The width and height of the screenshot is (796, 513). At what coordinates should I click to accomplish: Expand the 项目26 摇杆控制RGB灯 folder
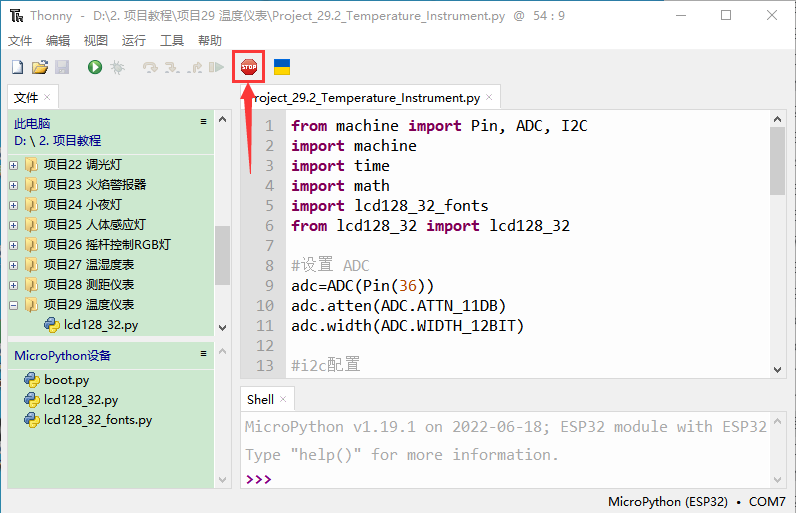click(13, 245)
